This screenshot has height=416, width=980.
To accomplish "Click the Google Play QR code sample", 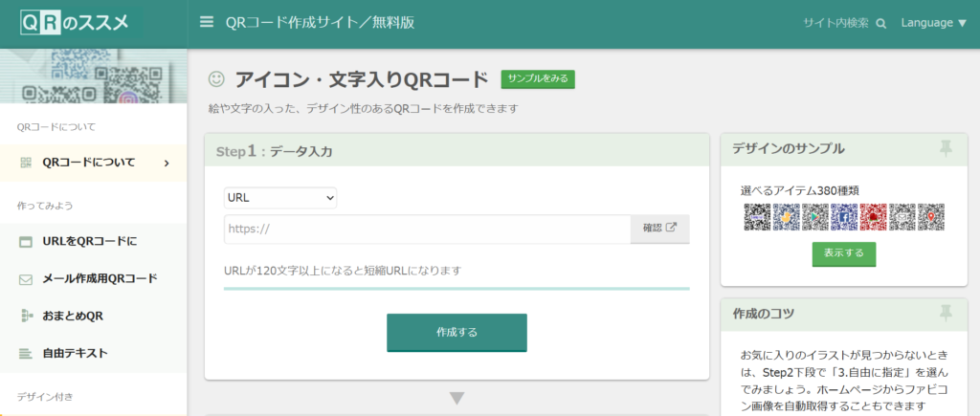I will (815, 217).
